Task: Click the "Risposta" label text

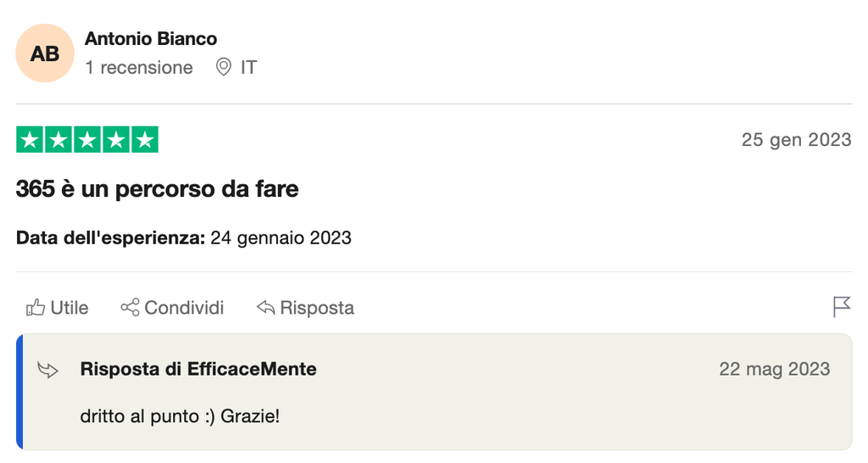Action: pos(317,307)
